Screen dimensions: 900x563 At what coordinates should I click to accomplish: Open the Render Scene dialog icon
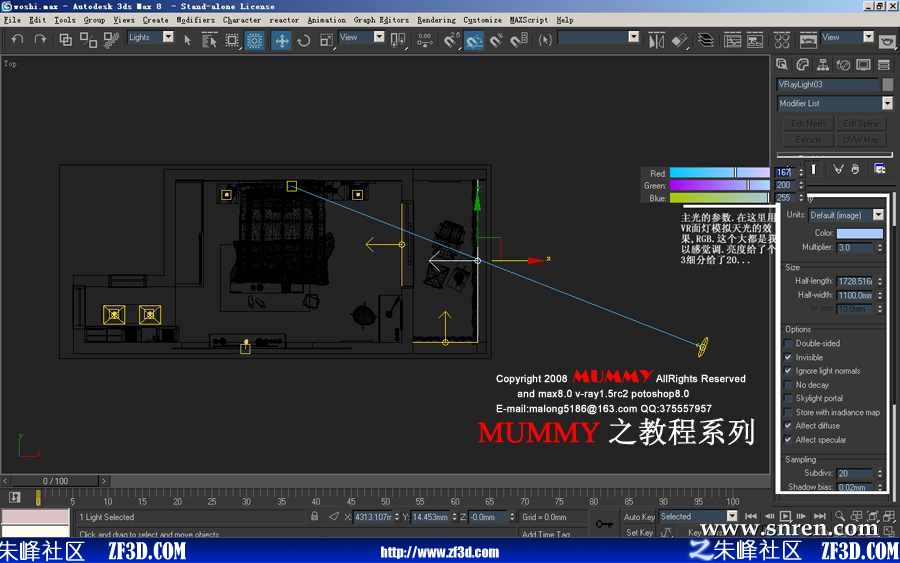coord(808,40)
